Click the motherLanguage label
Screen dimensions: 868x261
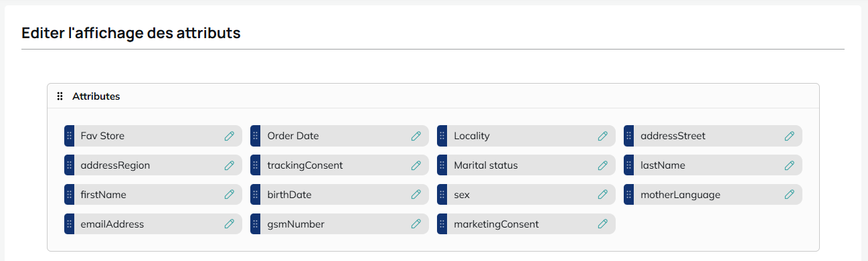[x=681, y=195]
